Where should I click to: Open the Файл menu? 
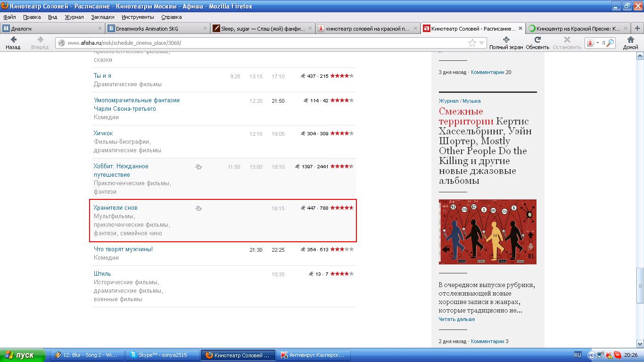click(x=9, y=17)
